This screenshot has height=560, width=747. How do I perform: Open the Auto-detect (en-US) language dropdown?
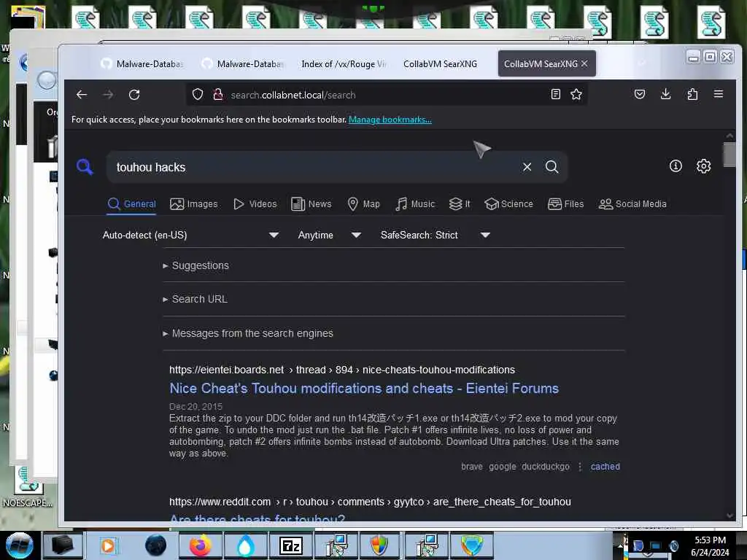[x=190, y=235]
